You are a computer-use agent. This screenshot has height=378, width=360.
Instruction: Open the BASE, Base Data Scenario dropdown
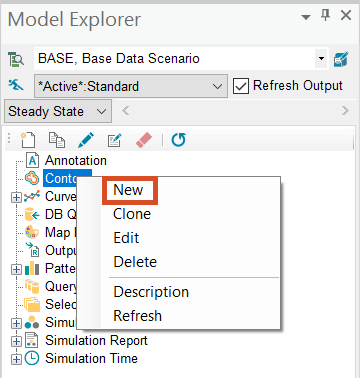(x=321, y=59)
